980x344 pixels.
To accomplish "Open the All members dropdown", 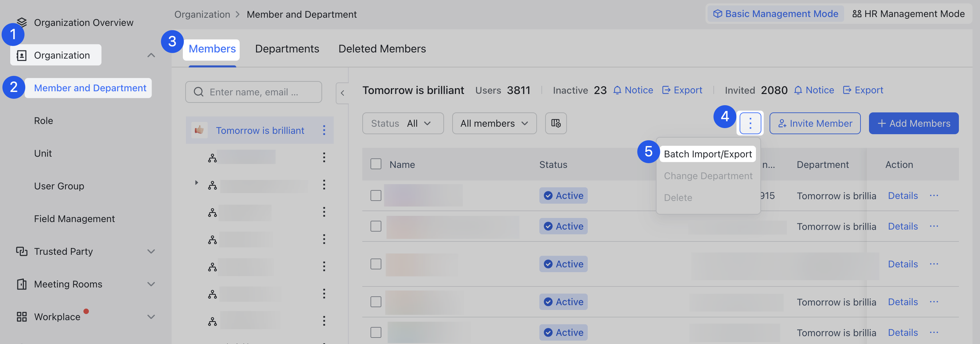I will pos(494,123).
